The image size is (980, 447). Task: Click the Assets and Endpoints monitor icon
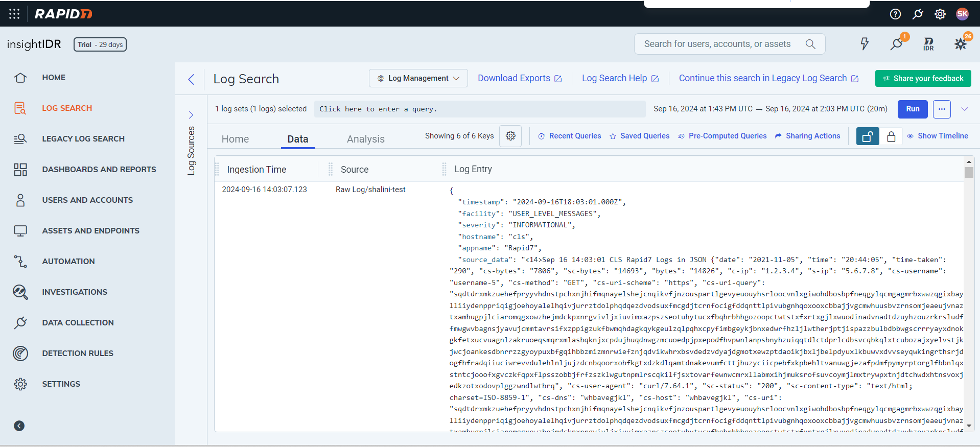(20, 231)
